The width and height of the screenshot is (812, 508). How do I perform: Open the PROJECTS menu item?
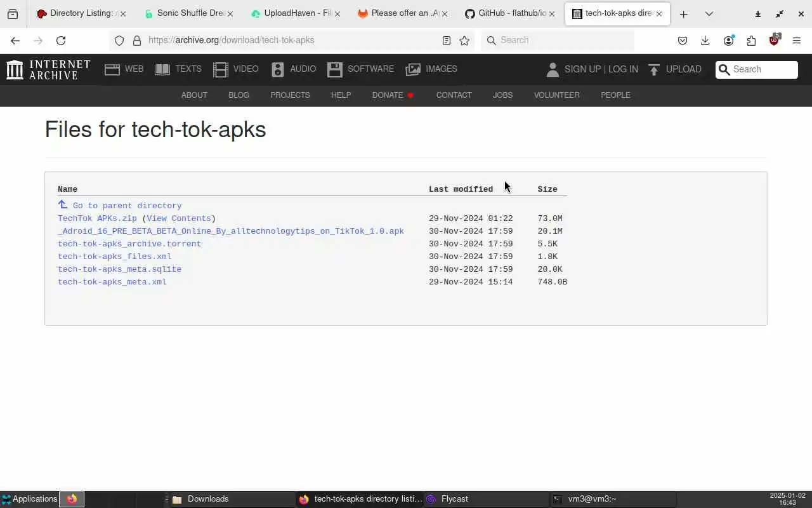290,95
